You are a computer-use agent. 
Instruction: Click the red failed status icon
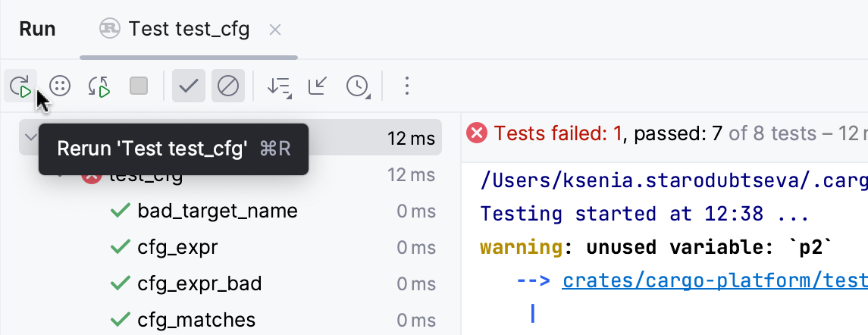[x=476, y=134]
